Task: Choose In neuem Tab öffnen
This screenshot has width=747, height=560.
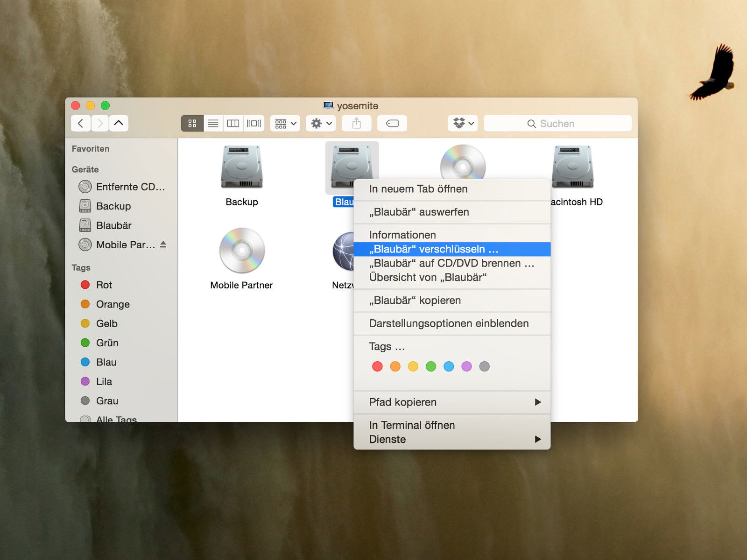Action: 452,189
